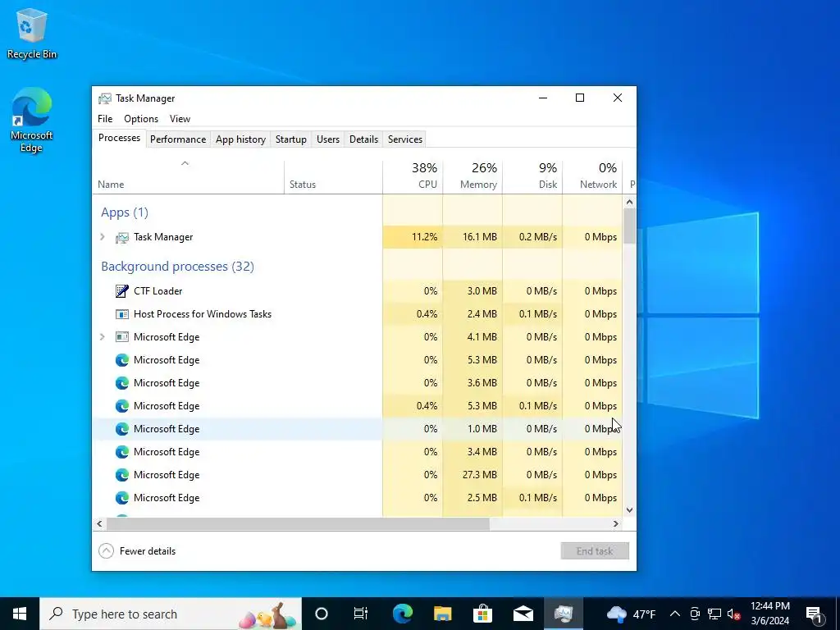
Task: Show hidden system tray icons
Action: coord(675,614)
